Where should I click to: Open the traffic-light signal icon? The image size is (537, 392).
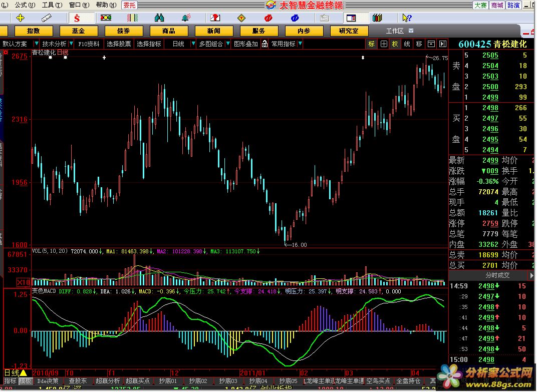point(106,18)
